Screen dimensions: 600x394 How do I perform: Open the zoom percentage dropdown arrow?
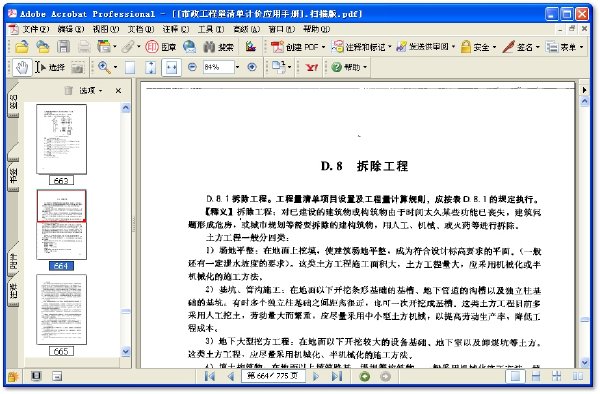238,67
